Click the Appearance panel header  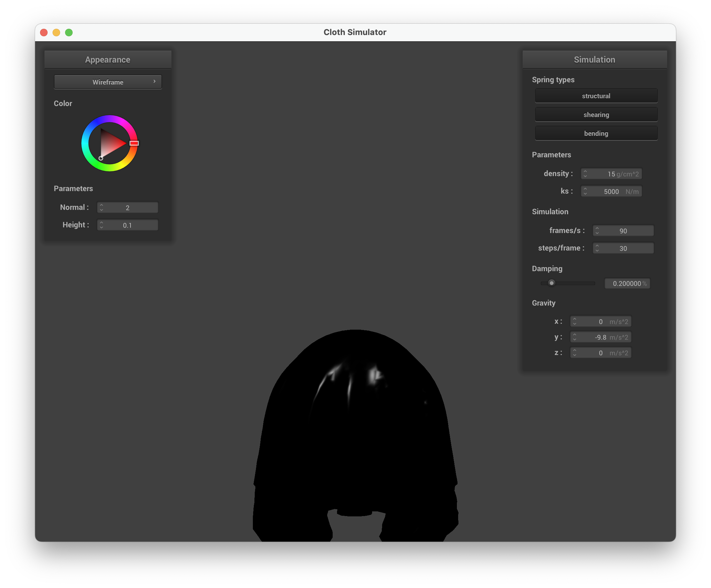108,59
